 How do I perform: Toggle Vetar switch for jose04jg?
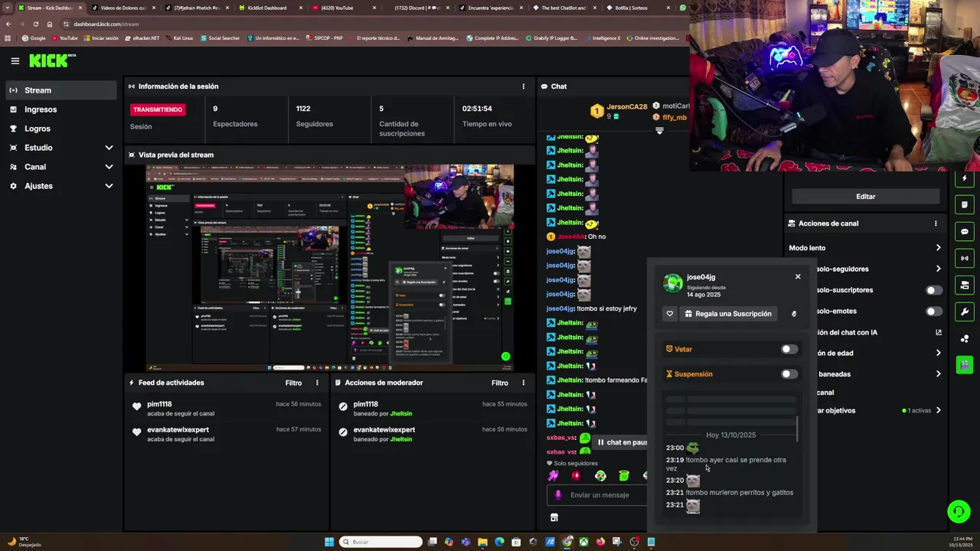(789, 349)
